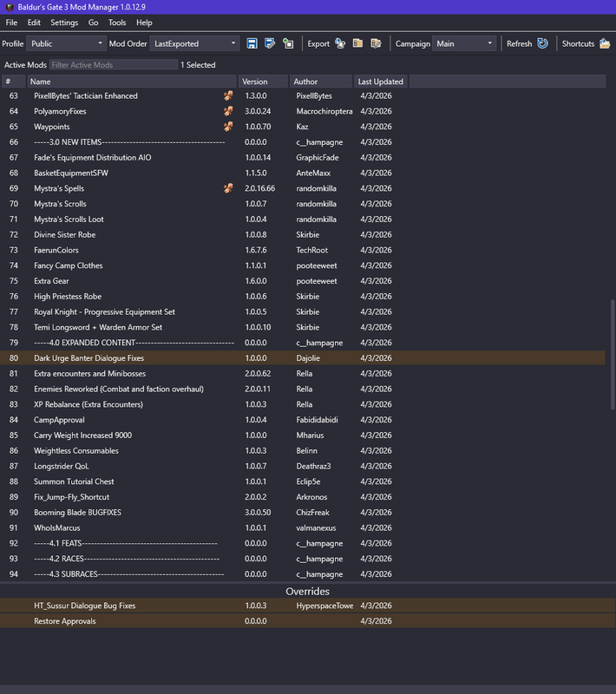The width and height of the screenshot is (616, 694).
Task: Select the Fix_Jump-Fly_Shortcut mod
Action: (x=303, y=497)
